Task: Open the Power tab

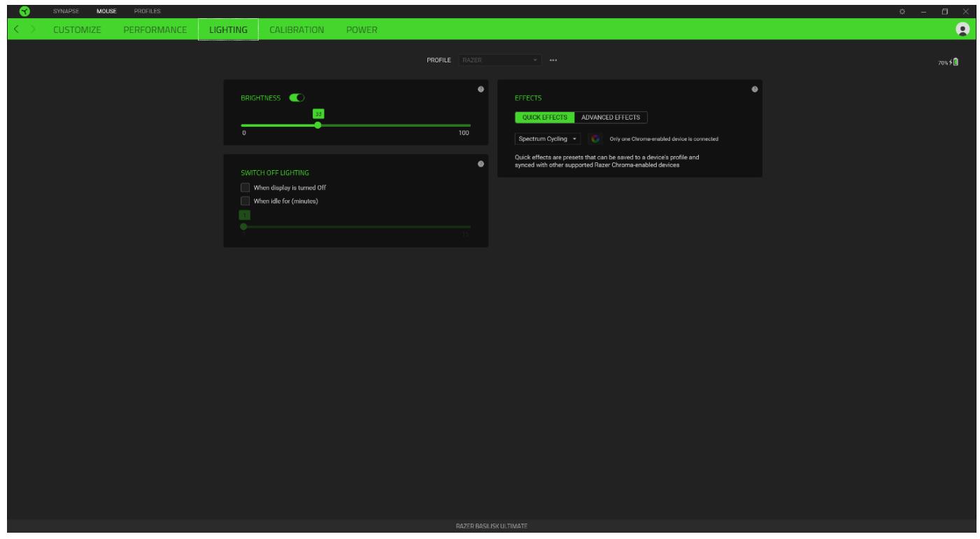Action: click(x=361, y=30)
